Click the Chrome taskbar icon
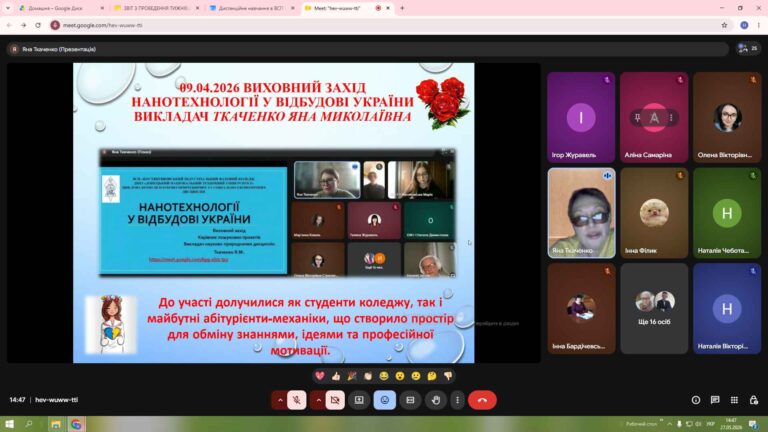 (76, 424)
